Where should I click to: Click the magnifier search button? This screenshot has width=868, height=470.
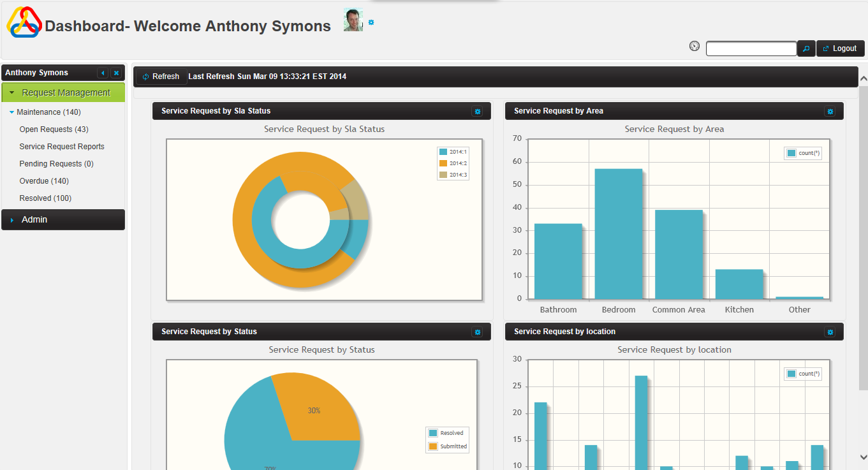click(806, 48)
